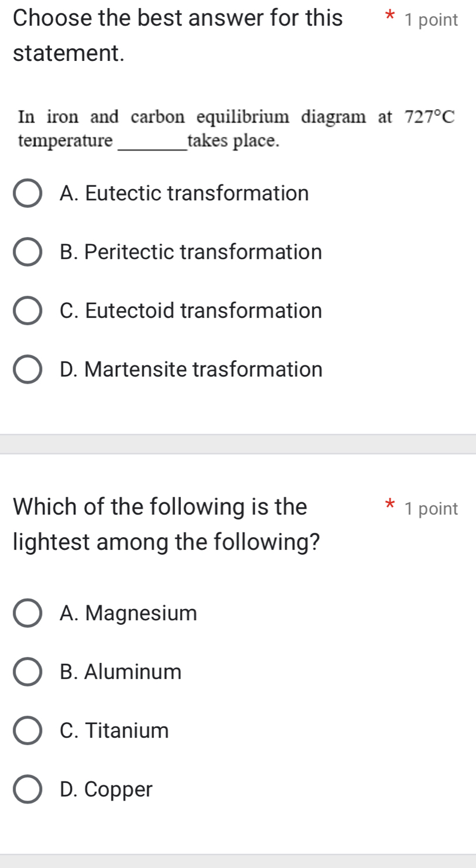Click the iron and carbon equilibrium diagram statement image
The image size is (476, 868).
point(236,128)
